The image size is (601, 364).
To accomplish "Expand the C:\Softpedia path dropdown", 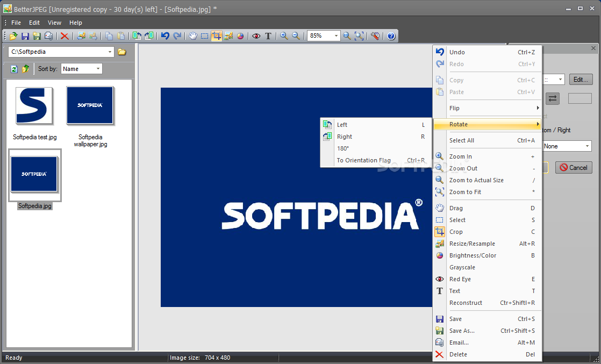I will click(110, 52).
